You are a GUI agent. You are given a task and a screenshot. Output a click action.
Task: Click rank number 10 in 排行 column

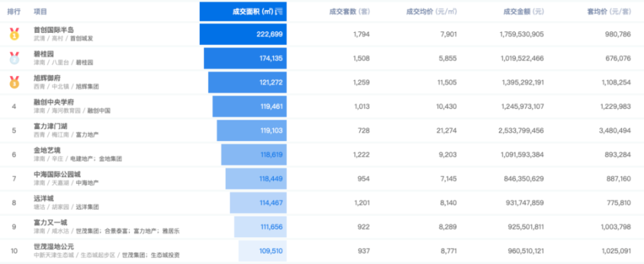pos(14,251)
